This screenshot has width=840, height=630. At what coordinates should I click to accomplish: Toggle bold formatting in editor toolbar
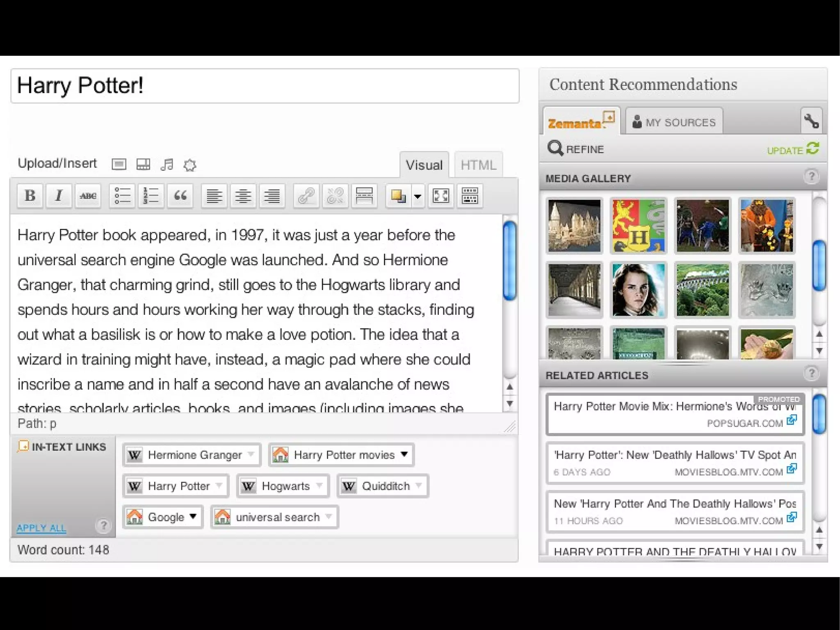coord(30,196)
